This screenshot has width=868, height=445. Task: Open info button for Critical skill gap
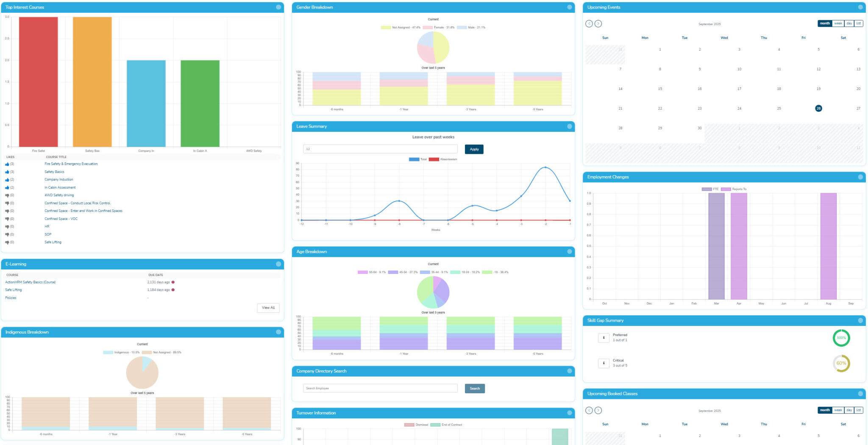(604, 363)
